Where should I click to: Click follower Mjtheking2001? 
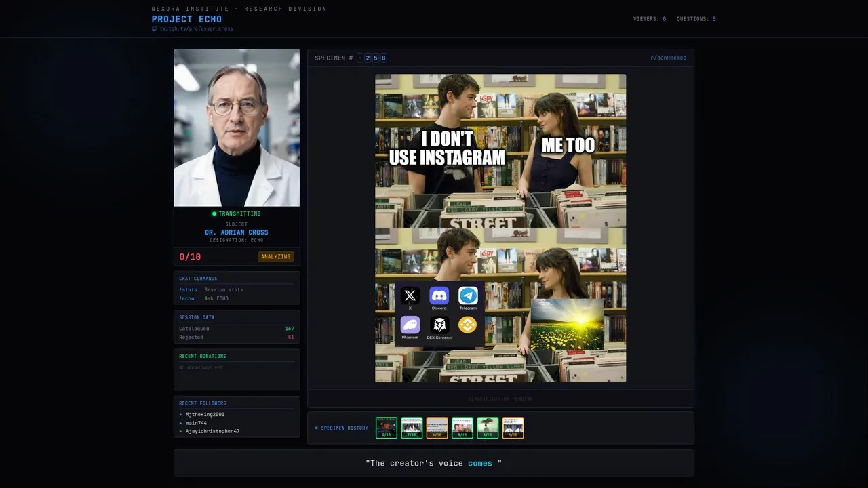coord(205,414)
